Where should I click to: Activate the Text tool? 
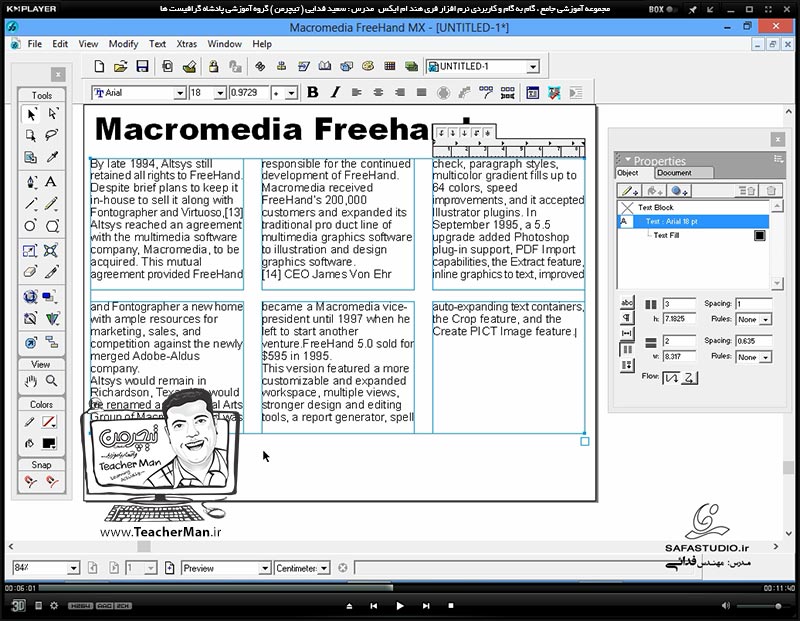pyautogui.click(x=51, y=182)
